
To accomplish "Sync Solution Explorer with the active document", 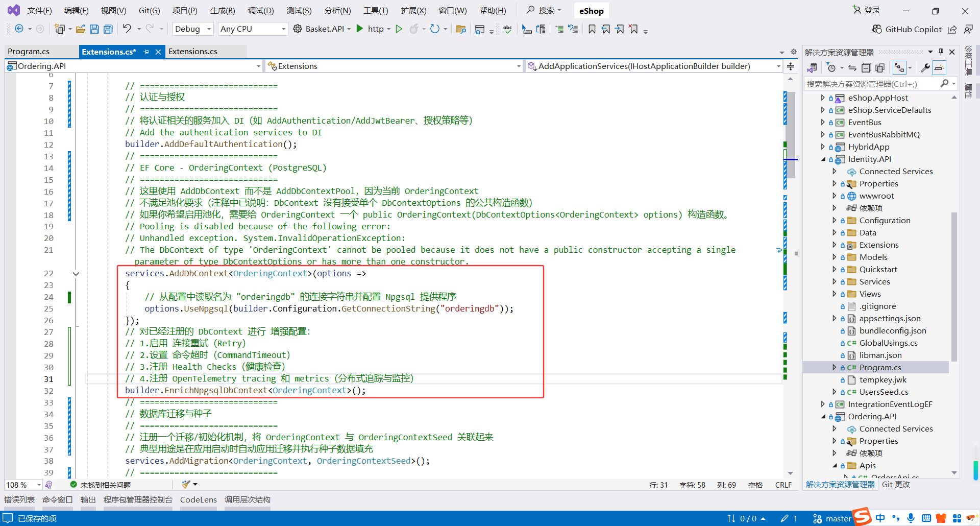I will click(x=852, y=67).
